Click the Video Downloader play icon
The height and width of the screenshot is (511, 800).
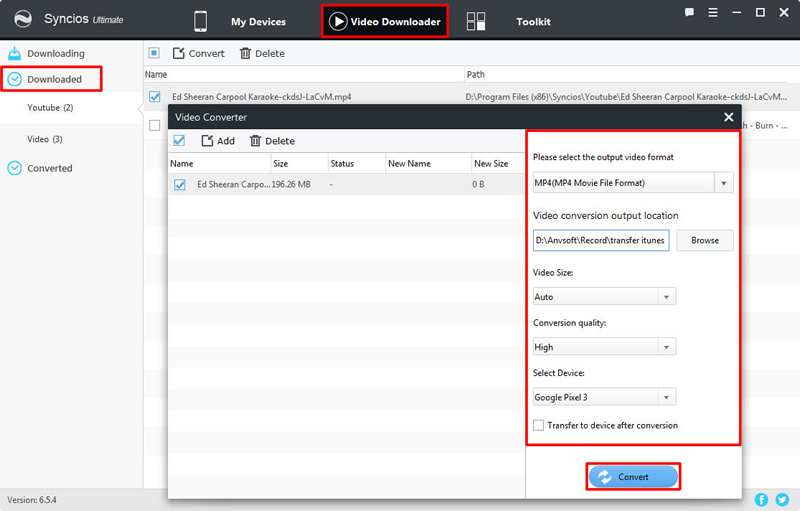coord(338,21)
